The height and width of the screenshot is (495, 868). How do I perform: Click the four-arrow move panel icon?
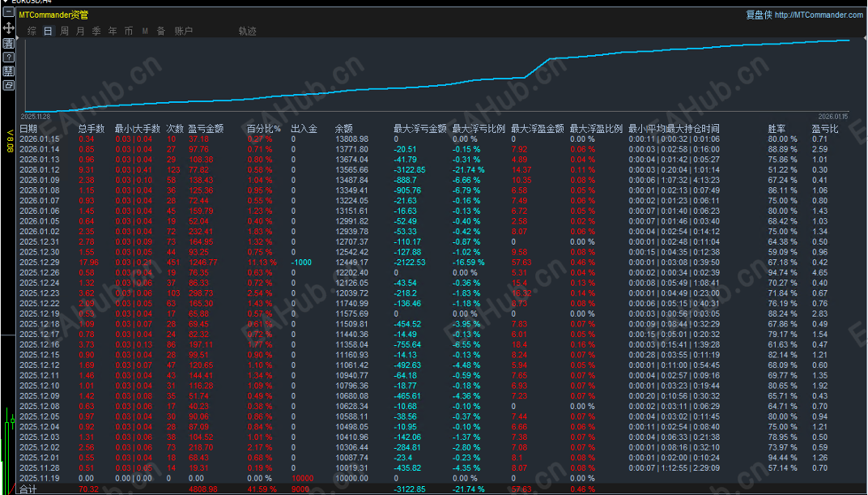coord(8,28)
